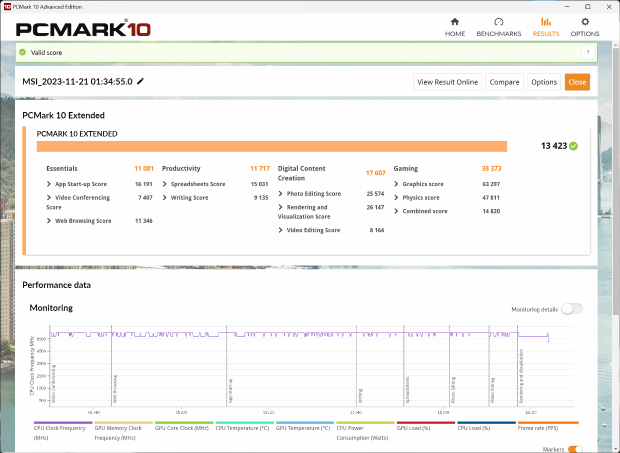Click the CPU Power Consumption legend swatch
Screen dimensions: 620x453
pyautogui.click(x=365, y=423)
